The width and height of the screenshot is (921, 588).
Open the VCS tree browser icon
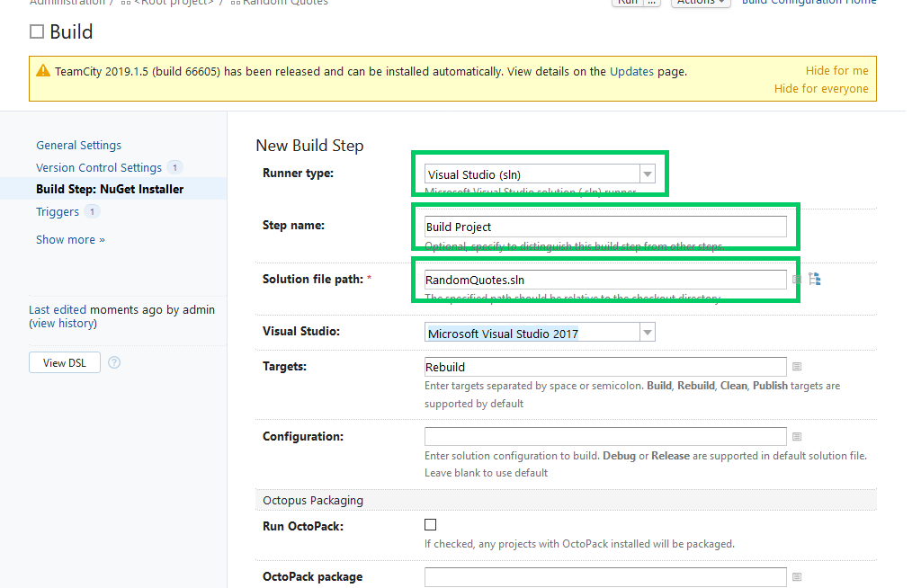(x=815, y=279)
